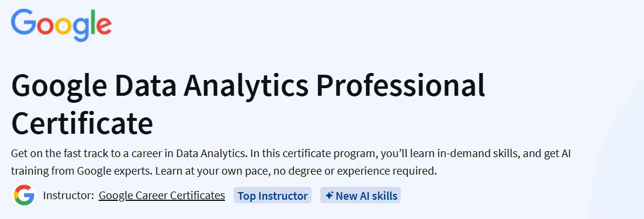Click the 'Instructor:' label text
Viewport: 644px width, 219px height.
(x=68, y=196)
